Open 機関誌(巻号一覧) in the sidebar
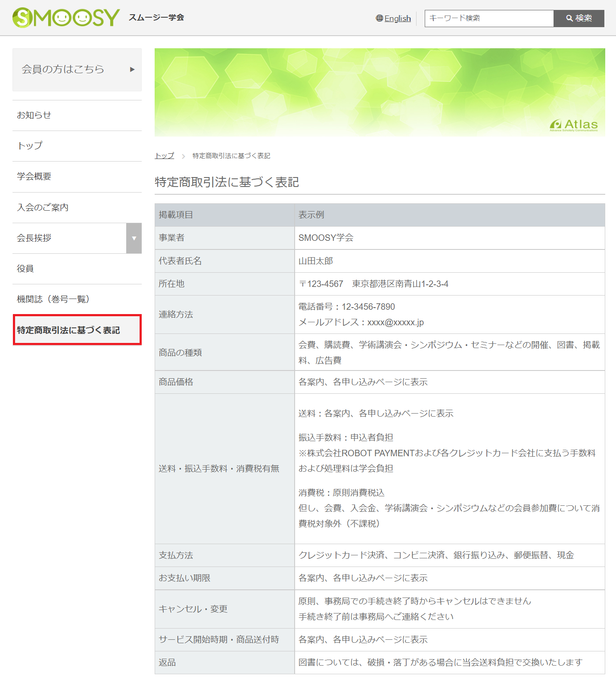This screenshot has width=616, height=685. point(53,299)
